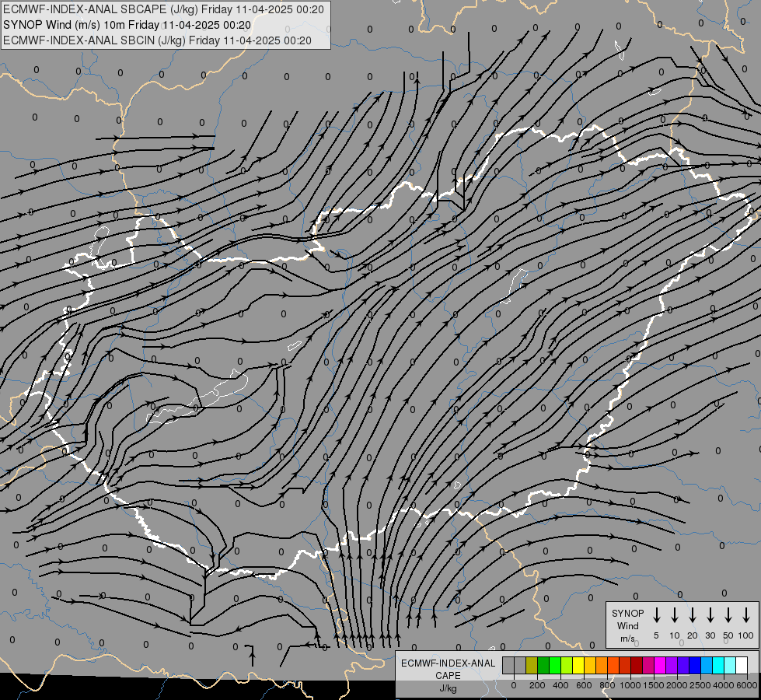Pick the dark green CAPE swatch

[x=543, y=665]
